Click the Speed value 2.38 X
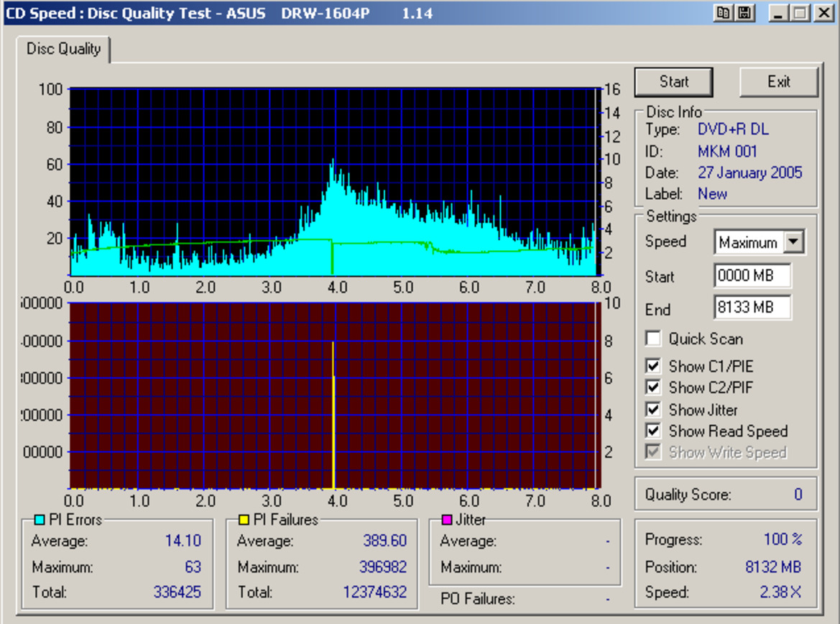The width and height of the screenshot is (840, 624). [780, 592]
